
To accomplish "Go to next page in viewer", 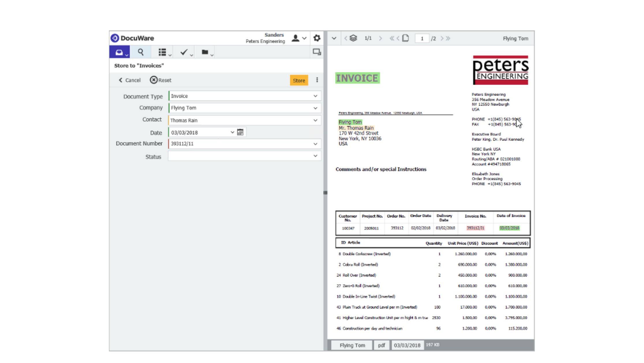I will pyautogui.click(x=442, y=38).
